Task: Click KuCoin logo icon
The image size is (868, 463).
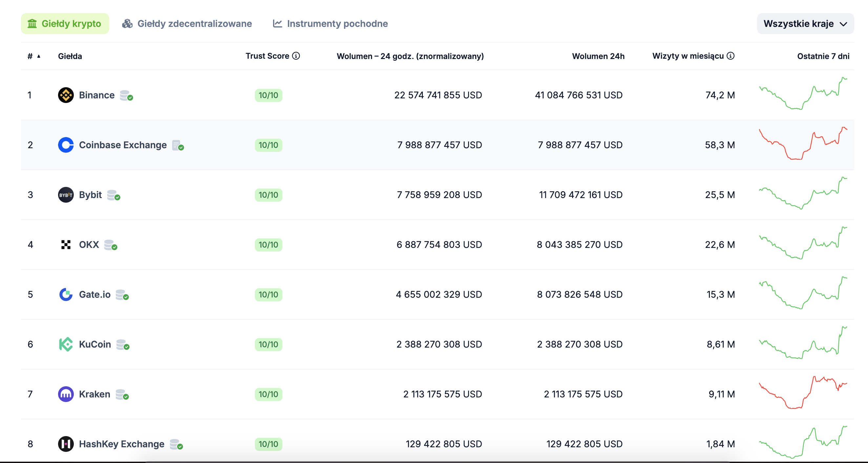Action: tap(66, 344)
